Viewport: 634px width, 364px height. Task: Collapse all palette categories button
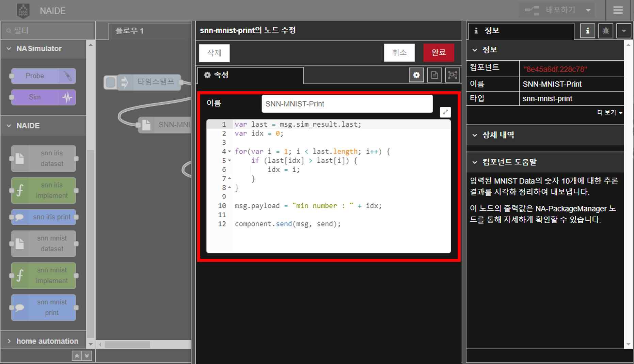pos(77,356)
